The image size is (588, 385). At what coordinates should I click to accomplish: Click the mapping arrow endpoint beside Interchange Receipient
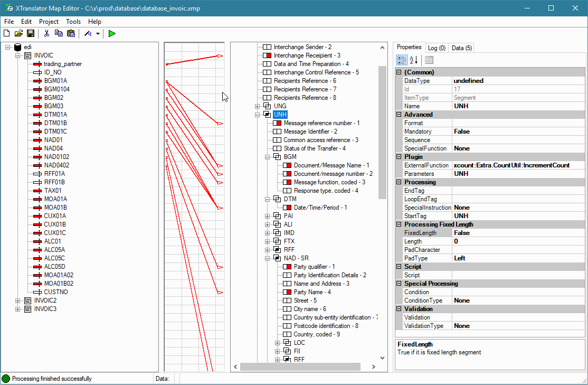tap(220, 56)
